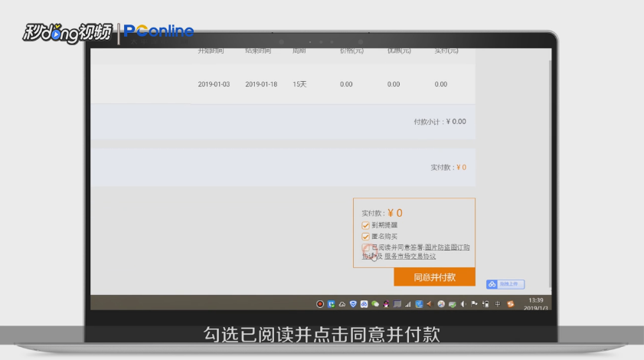Toggle the 到期提醒 checkbox
Viewport: 644px width, 360px height.
pyautogui.click(x=365, y=225)
